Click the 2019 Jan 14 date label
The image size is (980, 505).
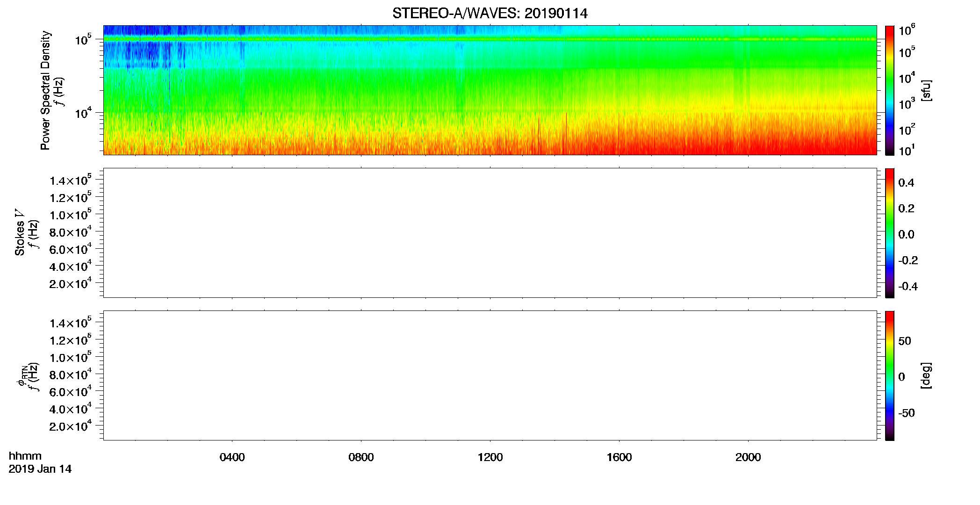pos(40,469)
